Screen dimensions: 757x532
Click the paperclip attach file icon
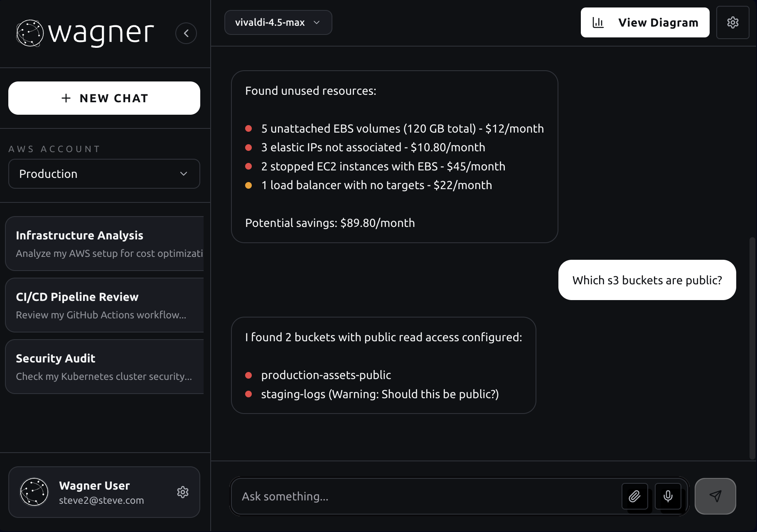(634, 496)
